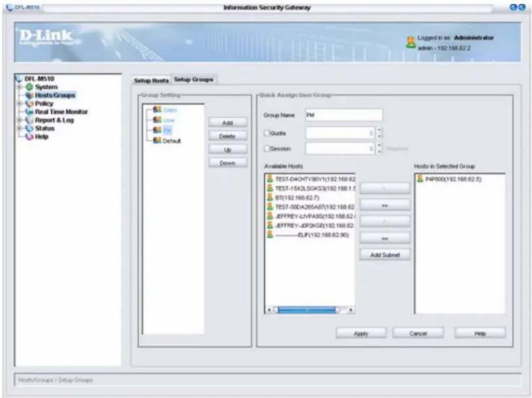Viewport: 532px width, 398px height.
Task: Select host JEFFREY-JDP2KGB in Available Hosts
Action: coord(315,226)
